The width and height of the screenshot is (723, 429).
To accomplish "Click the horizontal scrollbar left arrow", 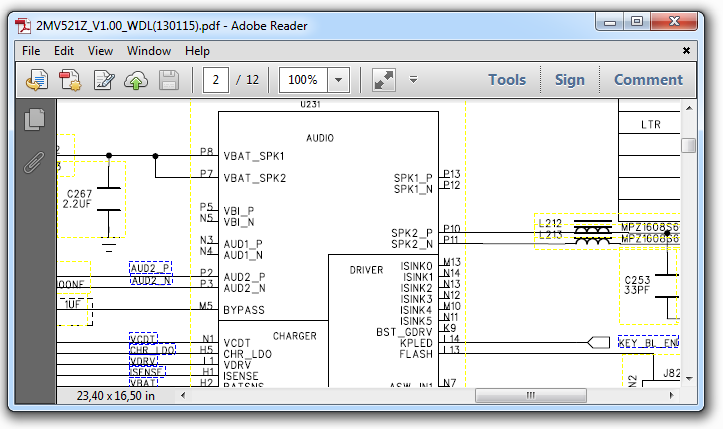I will [183, 395].
